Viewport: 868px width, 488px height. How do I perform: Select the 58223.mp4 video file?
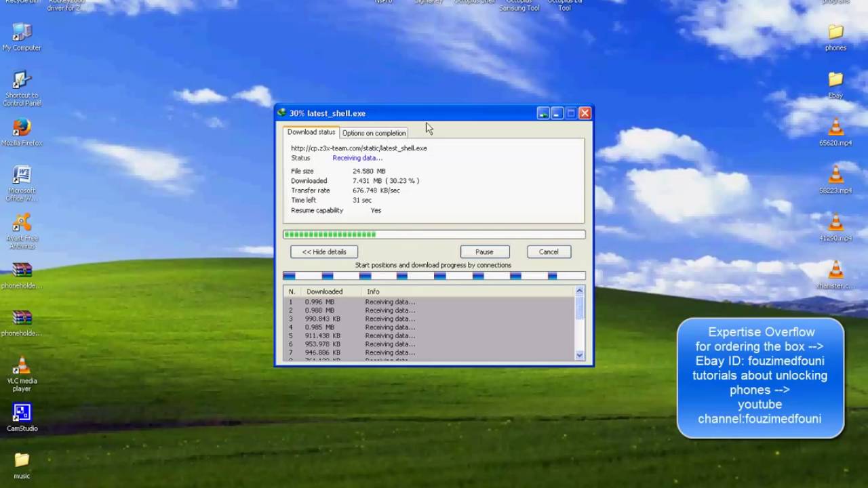(835, 180)
